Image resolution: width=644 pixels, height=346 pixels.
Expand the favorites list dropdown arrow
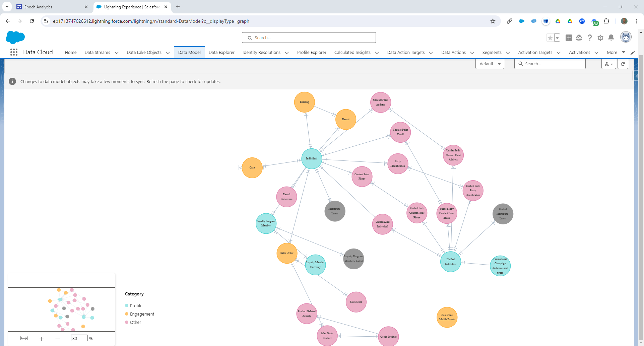[557, 38]
